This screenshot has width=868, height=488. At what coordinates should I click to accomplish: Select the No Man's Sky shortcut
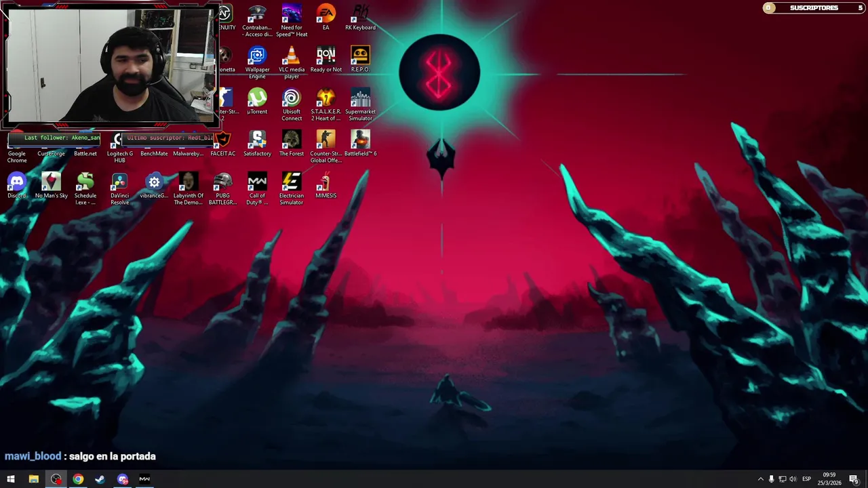[51, 186]
